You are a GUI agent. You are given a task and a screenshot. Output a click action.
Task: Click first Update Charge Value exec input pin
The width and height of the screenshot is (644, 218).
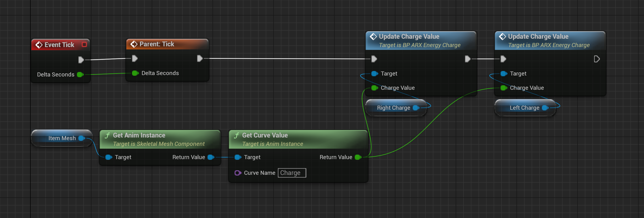coord(374,59)
